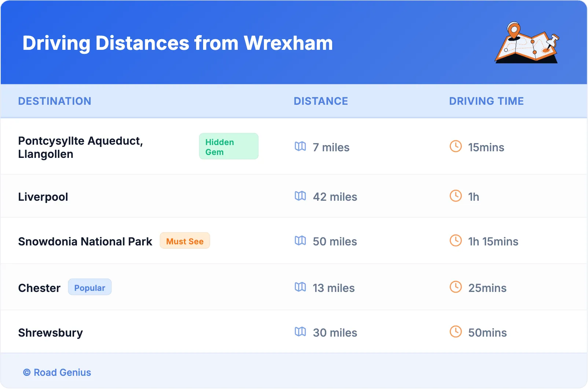Click the DESTINATION column header
Image resolution: width=588 pixels, height=389 pixels.
(x=55, y=101)
